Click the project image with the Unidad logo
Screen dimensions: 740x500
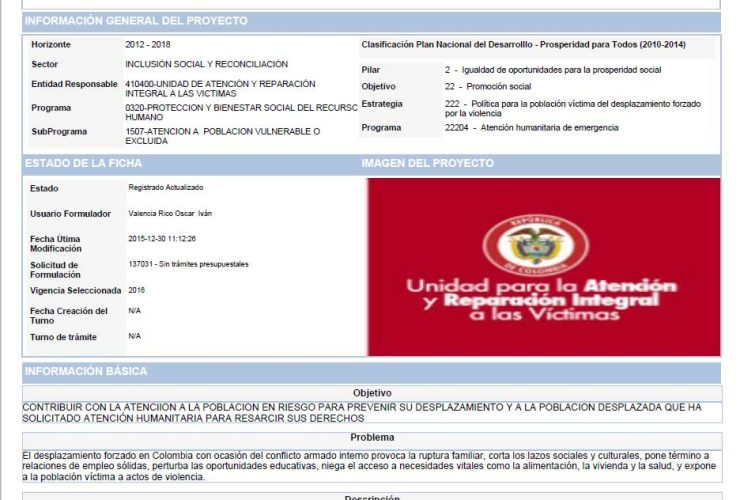[544, 267]
